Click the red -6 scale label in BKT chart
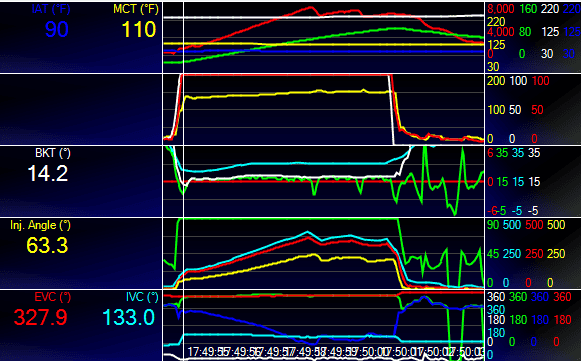The height and width of the screenshot is (362, 581). click(x=492, y=211)
